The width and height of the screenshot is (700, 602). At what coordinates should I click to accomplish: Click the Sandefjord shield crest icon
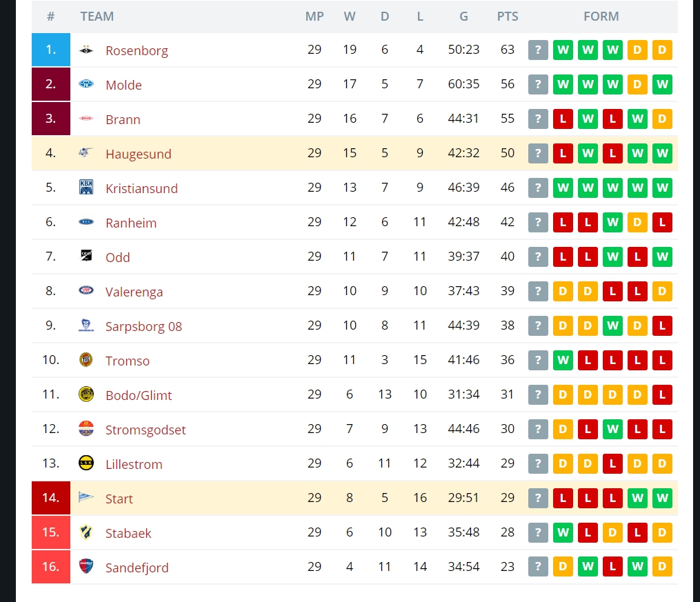(x=86, y=566)
